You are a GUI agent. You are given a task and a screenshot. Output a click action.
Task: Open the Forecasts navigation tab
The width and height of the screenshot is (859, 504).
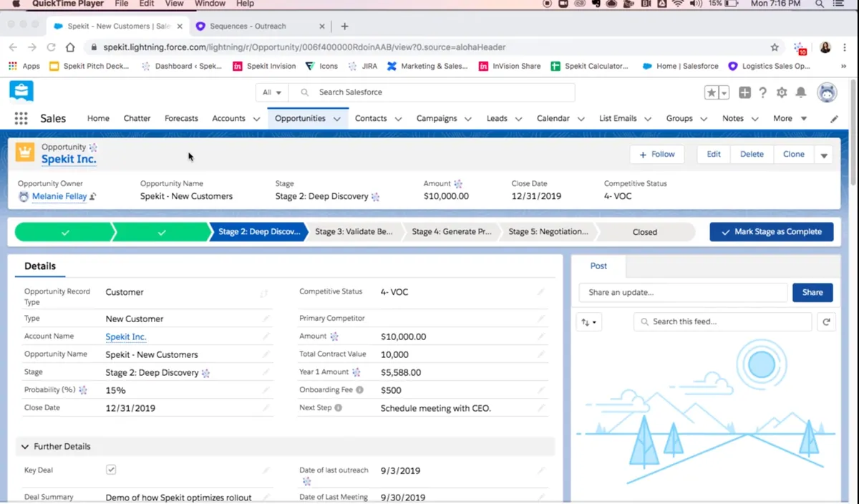pyautogui.click(x=181, y=119)
